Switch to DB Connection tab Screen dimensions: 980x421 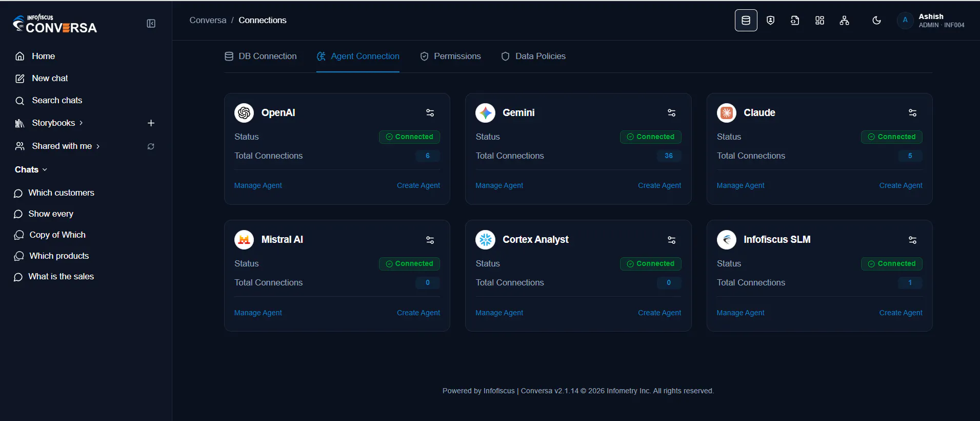(x=261, y=56)
